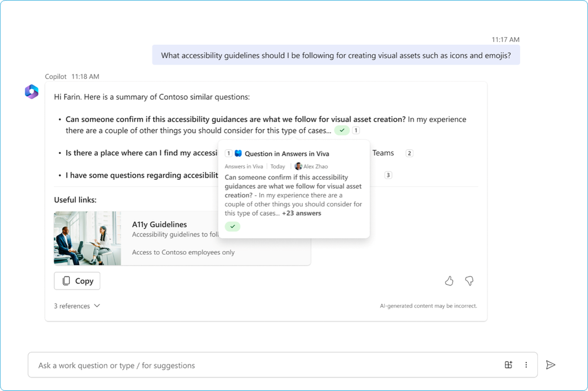The height and width of the screenshot is (391, 588).
Task: Open the three-dot more options menu
Action: (526, 365)
